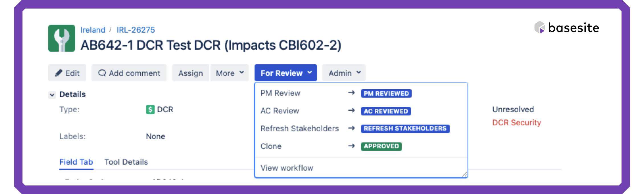Open the Admin dropdown menu
644x194 pixels.
point(344,73)
